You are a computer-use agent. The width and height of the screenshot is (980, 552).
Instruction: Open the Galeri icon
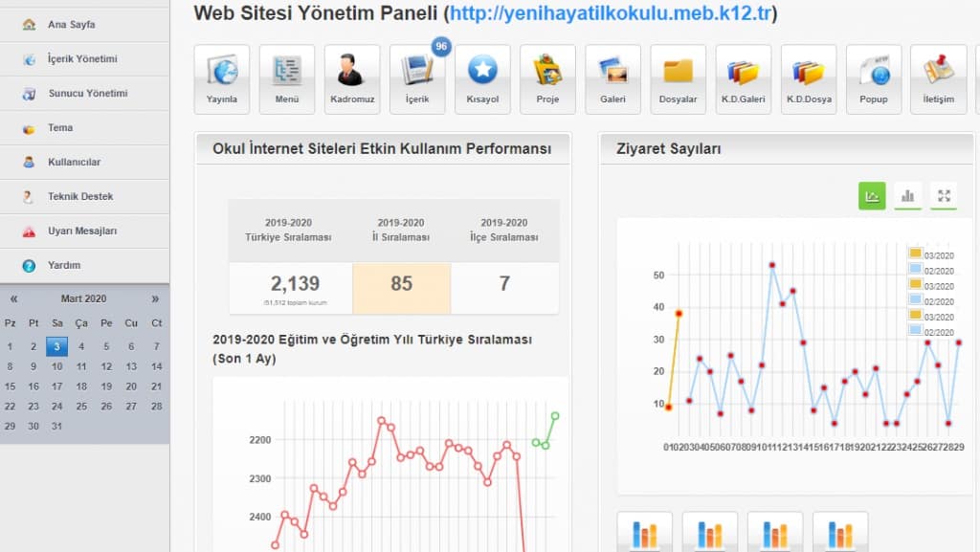tap(612, 78)
